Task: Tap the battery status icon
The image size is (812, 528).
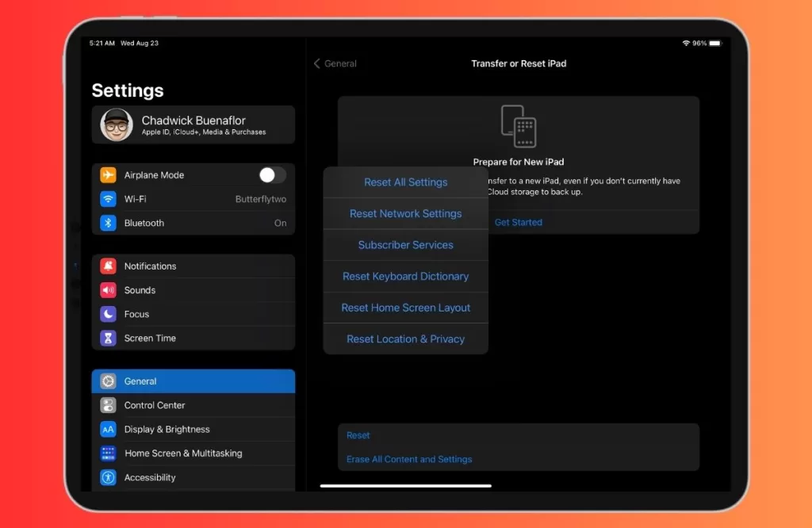Action: click(x=715, y=43)
